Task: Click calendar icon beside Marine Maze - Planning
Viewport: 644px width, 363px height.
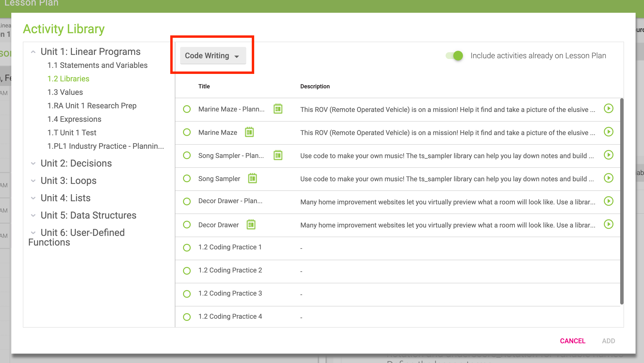Action: pos(278,109)
